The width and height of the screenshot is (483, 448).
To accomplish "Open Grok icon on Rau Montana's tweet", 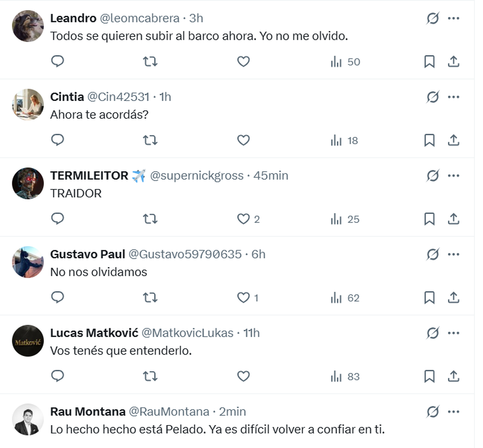I will coord(432,411).
